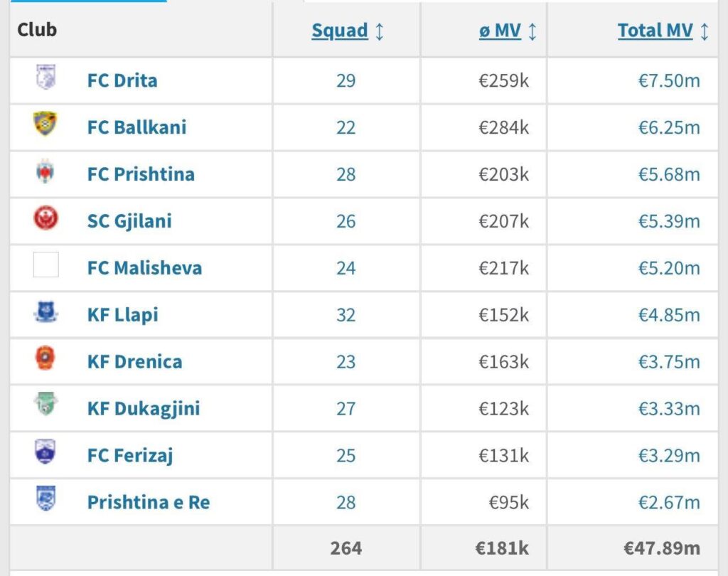This screenshot has height=576, width=728.
Task: Sort table by ø MV column header
Action: [x=500, y=31]
